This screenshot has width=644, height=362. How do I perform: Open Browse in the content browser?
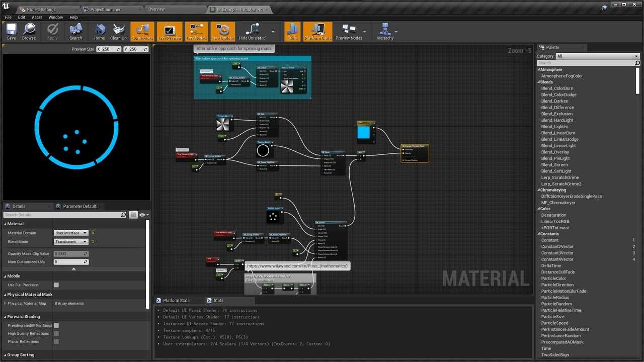29,31
